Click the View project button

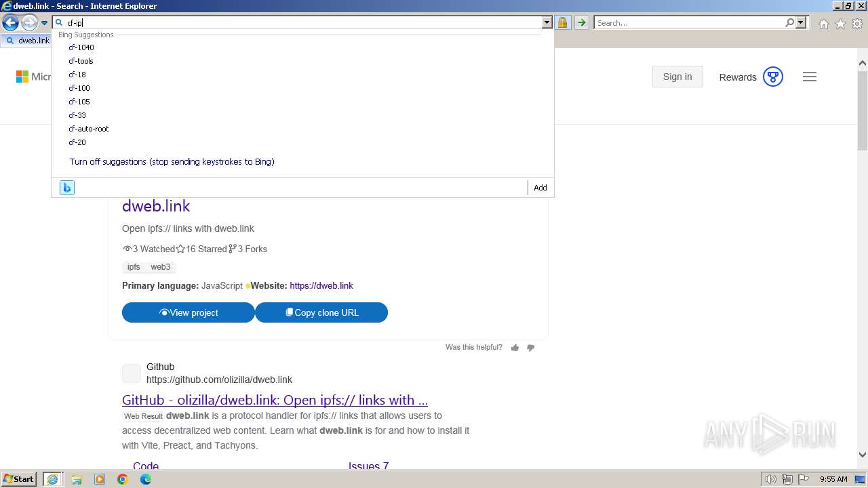pyautogui.click(x=189, y=312)
